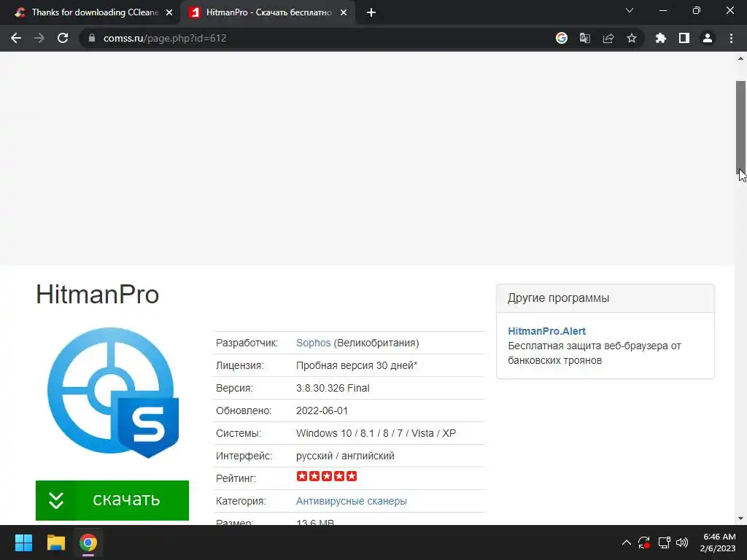Open the clock showing 6:46 AM

[x=718, y=542]
